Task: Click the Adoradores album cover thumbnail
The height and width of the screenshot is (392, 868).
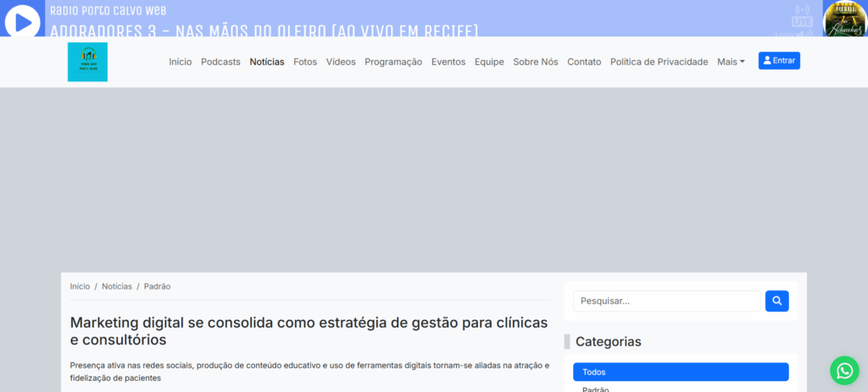Action: (x=844, y=19)
